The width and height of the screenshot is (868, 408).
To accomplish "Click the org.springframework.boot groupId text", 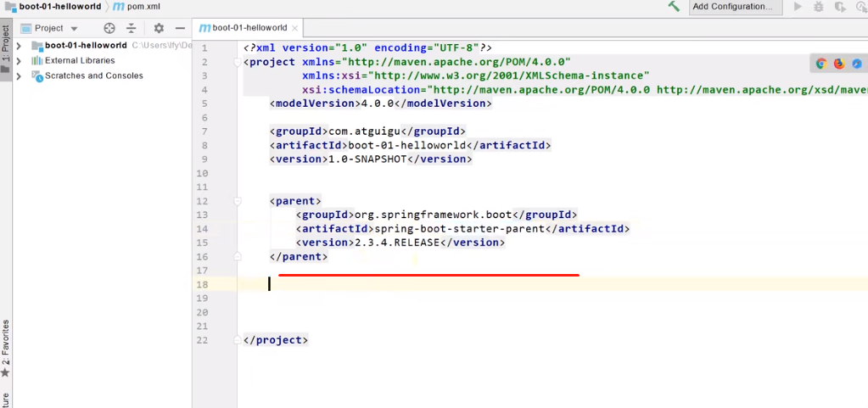I will (434, 215).
